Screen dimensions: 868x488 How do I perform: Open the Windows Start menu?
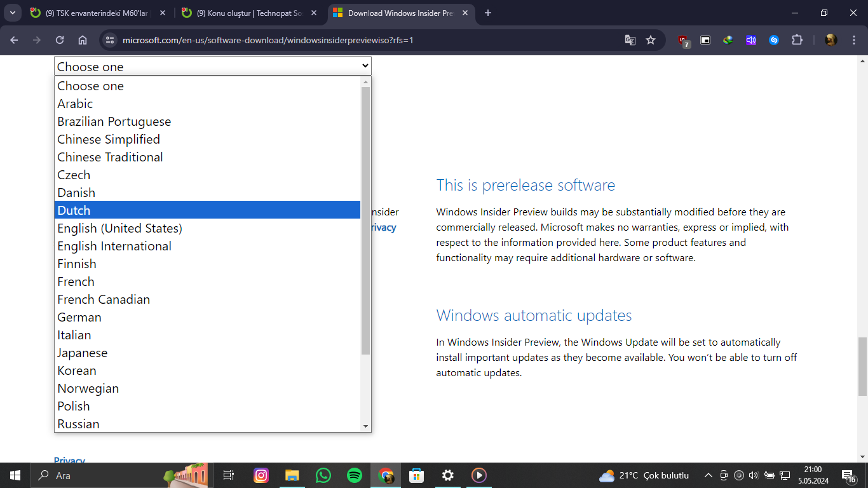click(15, 475)
